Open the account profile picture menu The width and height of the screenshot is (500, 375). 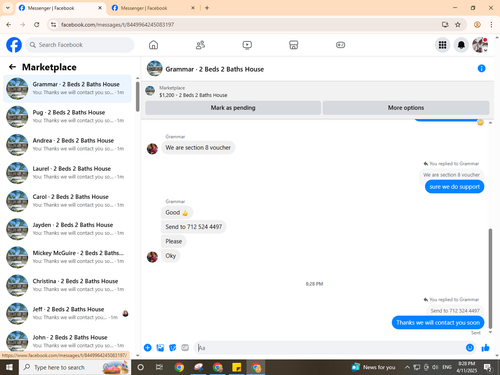click(480, 45)
